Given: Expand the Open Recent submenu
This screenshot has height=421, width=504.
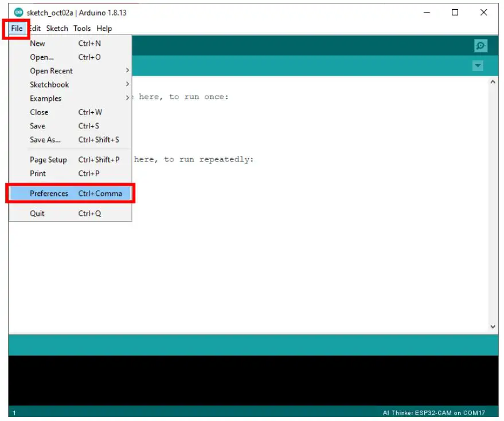Looking at the screenshot, I should (x=52, y=70).
